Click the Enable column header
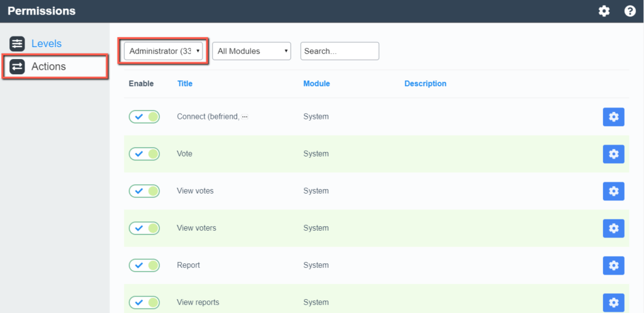Screen dimensions: 644x313 pos(142,84)
